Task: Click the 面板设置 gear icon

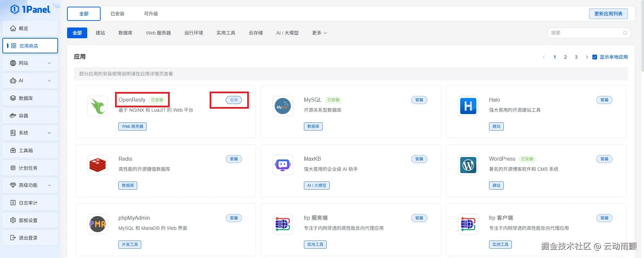Action: pyautogui.click(x=13, y=220)
